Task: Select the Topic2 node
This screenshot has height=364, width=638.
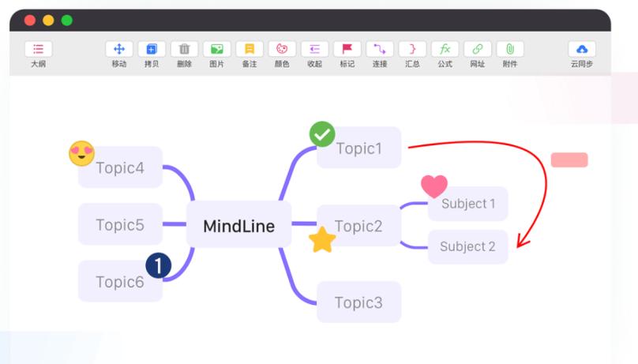Action: tap(358, 225)
